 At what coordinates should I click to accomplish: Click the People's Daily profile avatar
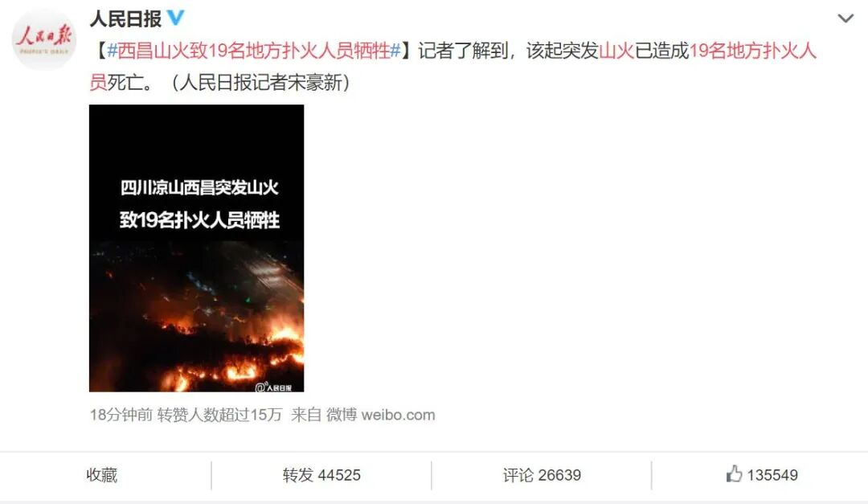43,39
